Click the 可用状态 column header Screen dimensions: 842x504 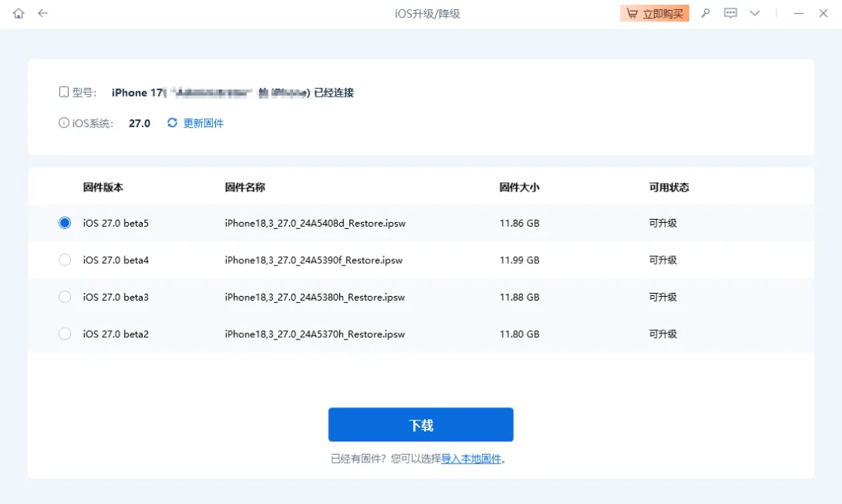tap(669, 187)
